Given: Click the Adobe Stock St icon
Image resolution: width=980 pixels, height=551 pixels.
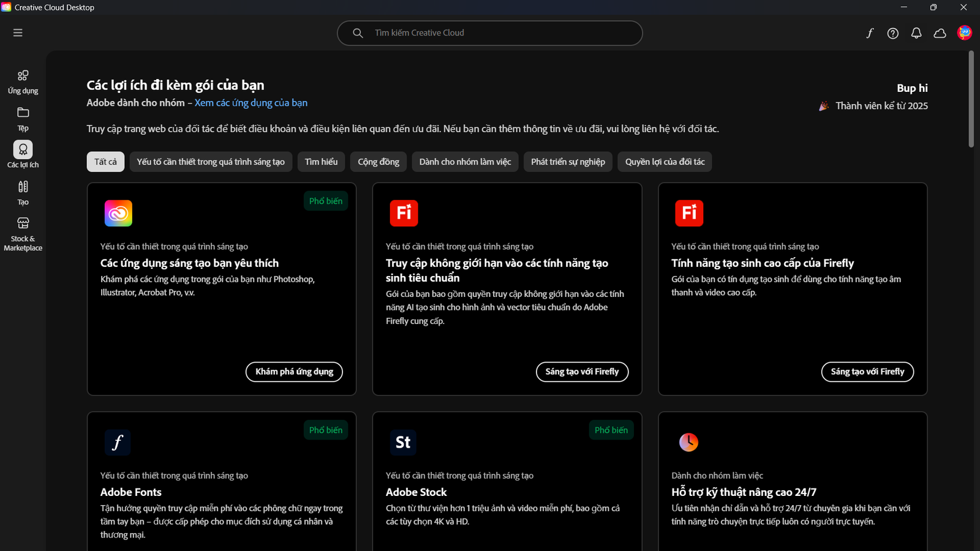Looking at the screenshot, I should [x=403, y=442].
